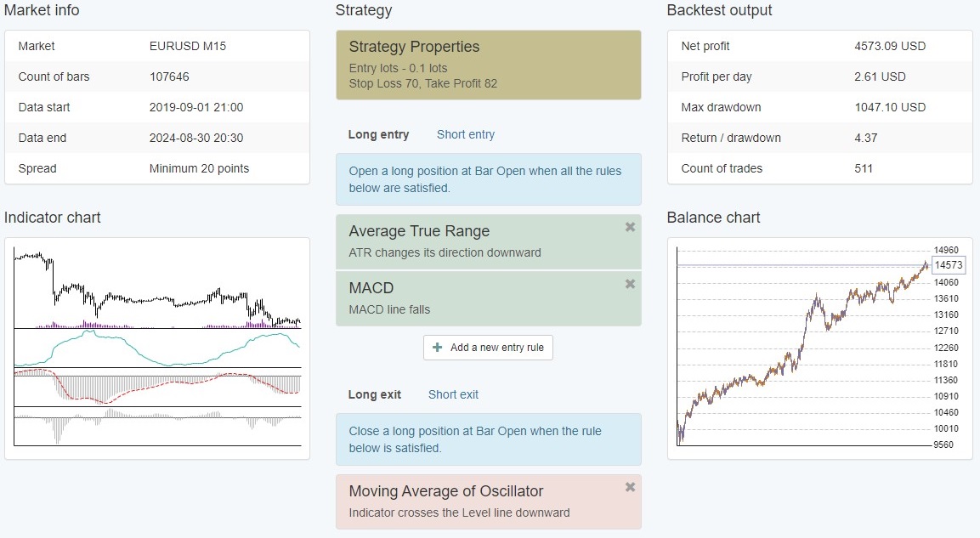The height and width of the screenshot is (538, 980).
Task: Click the Count of trades row
Action: pos(819,168)
